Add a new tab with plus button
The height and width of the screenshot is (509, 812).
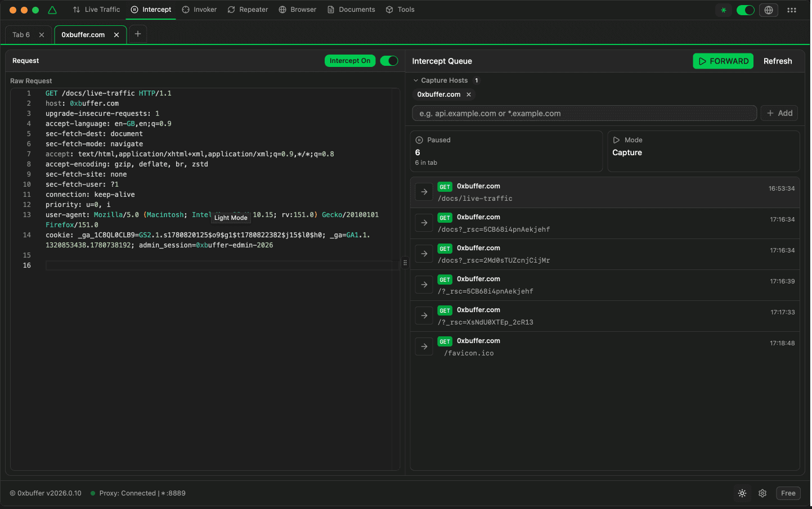pos(138,34)
